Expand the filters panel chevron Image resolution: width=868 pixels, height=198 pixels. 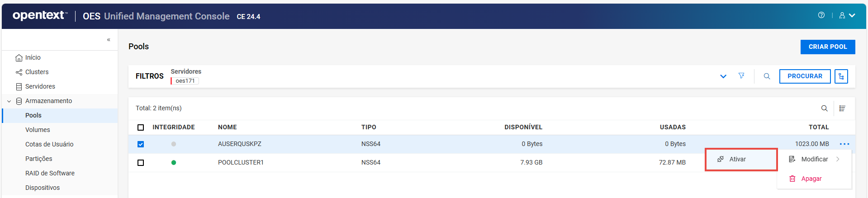[723, 76]
